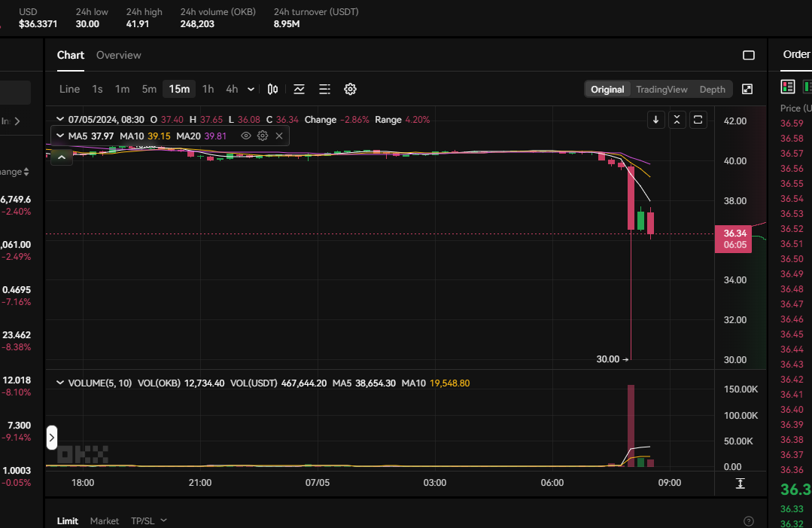Select 15m time interval
Screen dimensions: 812x528
pyautogui.click(x=179, y=89)
